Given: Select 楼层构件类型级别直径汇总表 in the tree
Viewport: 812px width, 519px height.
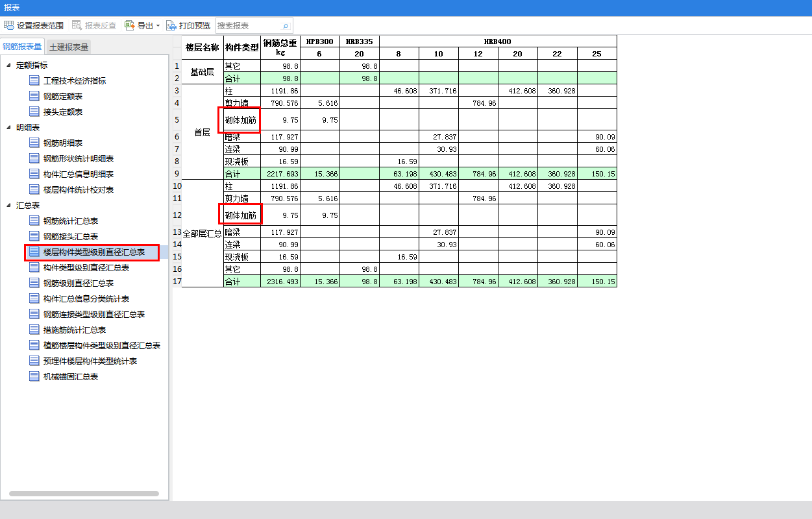Looking at the screenshot, I should pyautogui.click(x=93, y=252).
